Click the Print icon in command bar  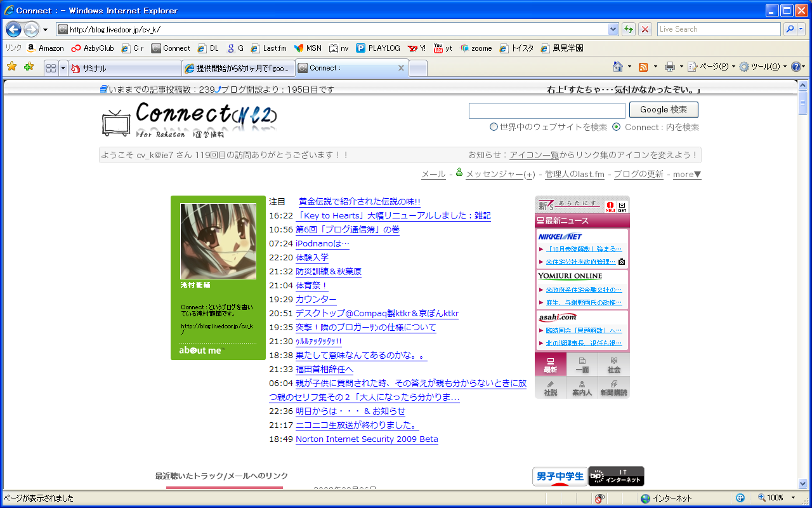pos(669,67)
